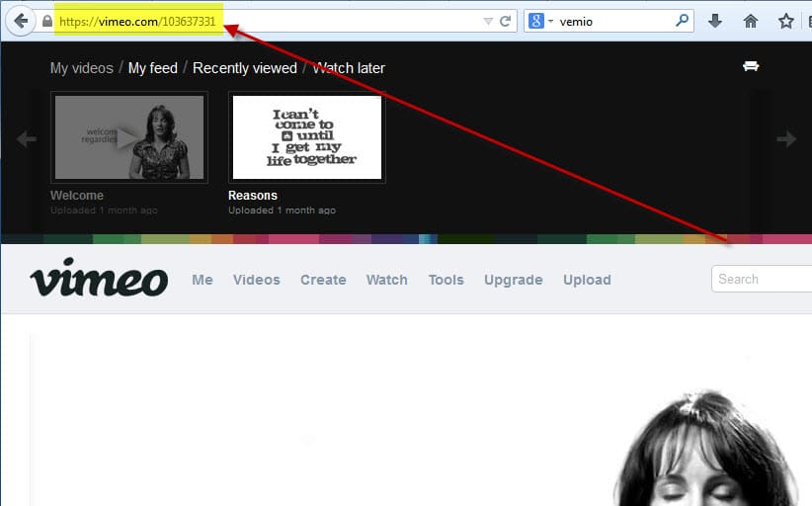This screenshot has height=506, width=812.
Task: Open the Videos menu
Action: (256, 280)
